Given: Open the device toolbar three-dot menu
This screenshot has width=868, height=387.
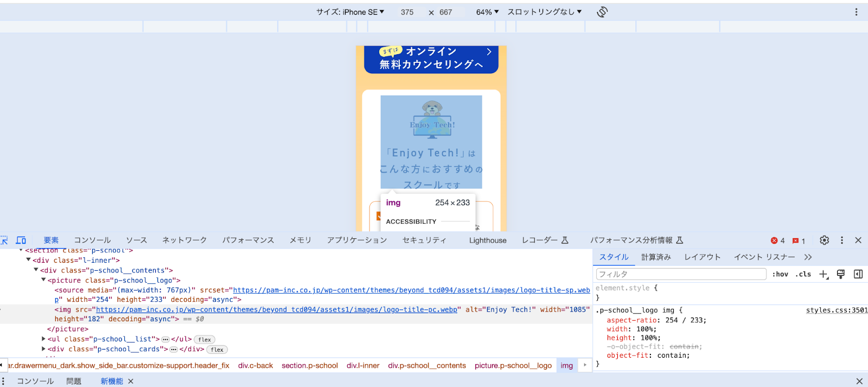Looking at the screenshot, I should pos(856,12).
